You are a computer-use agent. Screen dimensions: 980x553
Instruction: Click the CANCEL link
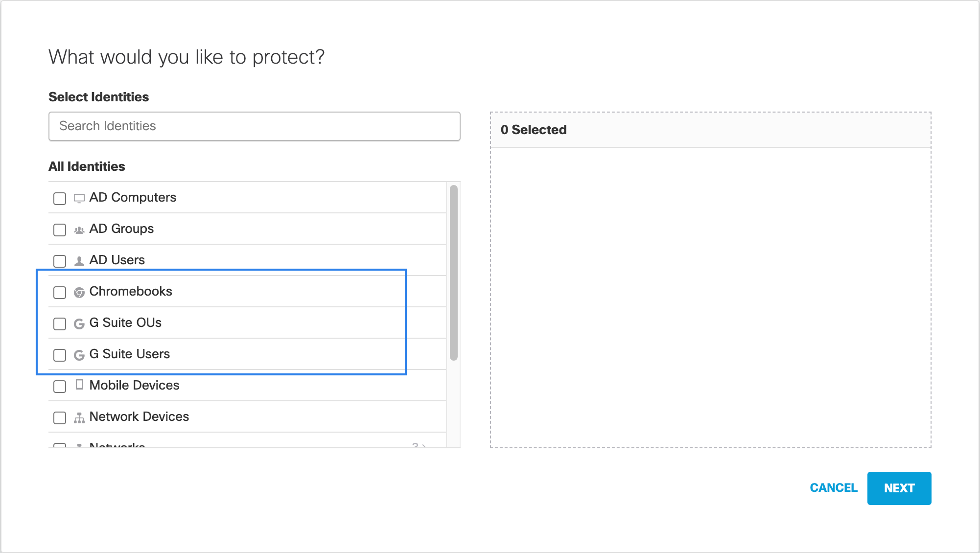point(833,488)
